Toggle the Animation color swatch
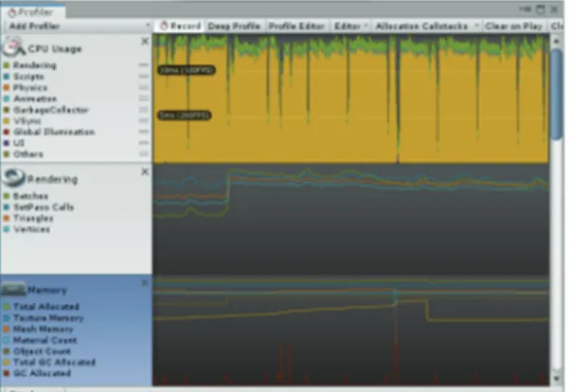Image resolution: width=572 pixels, height=392 pixels. click(7, 98)
